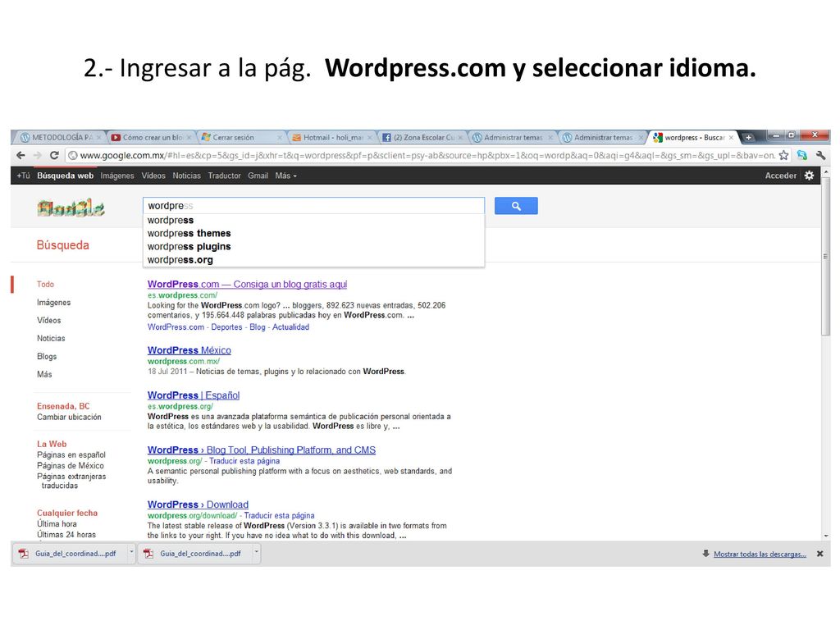Select suggestion wordpress themes
Viewport: 840px width, 630px height.
click(x=313, y=234)
